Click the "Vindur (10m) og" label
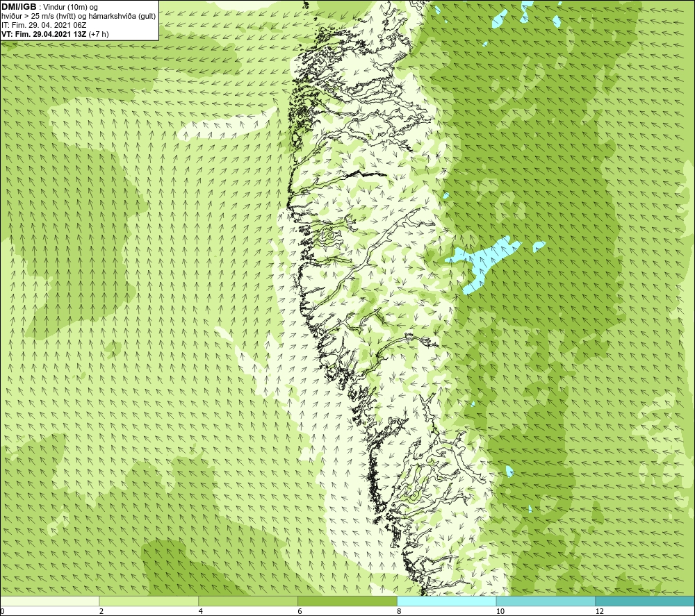 [x=70, y=8]
